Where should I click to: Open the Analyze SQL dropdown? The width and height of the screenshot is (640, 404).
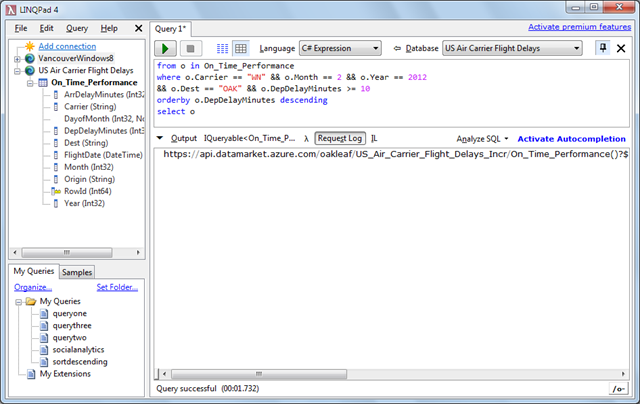pos(483,138)
